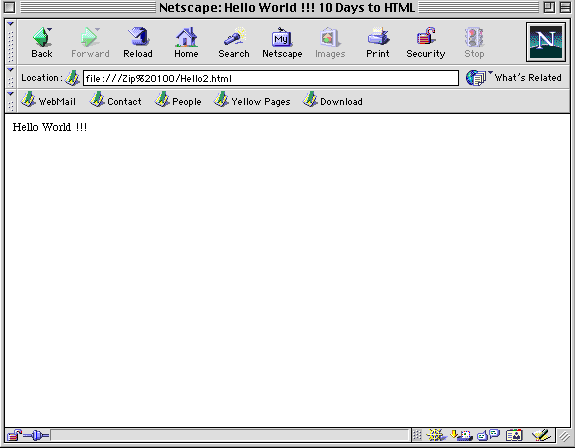Image resolution: width=575 pixels, height=448 pixels.
Task: Open the Search button with flashlight icon
Action: point(234,43)
